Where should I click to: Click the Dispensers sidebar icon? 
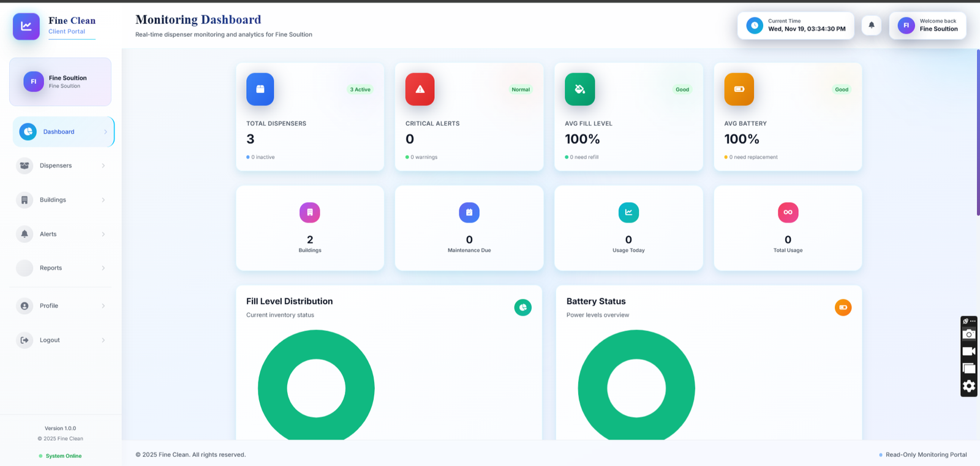(x=24, y=166)
